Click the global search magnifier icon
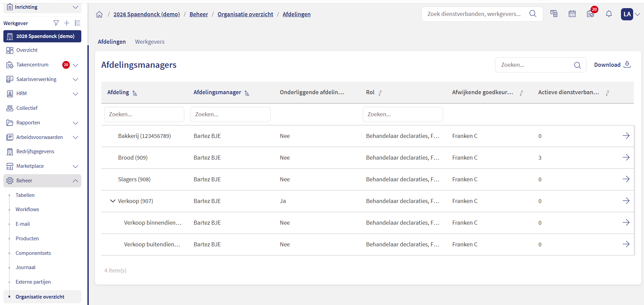644x305 pixels. pyautogui.click(x=533, y=14)
